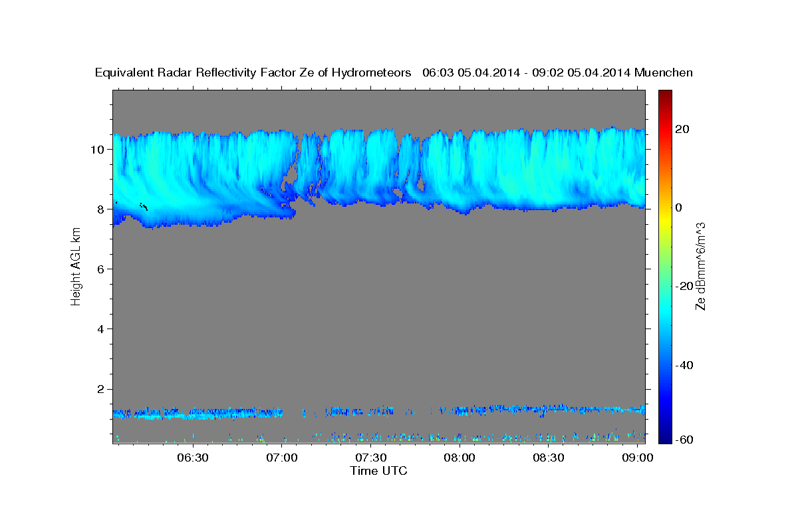Click the '8' height tick label
This screenshot has width=798, height=532.
[x=102, y=209]
